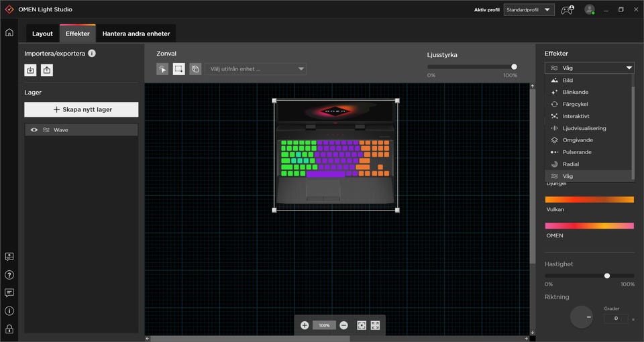Select the Vulkan color gradient swatch

(590, 200)
